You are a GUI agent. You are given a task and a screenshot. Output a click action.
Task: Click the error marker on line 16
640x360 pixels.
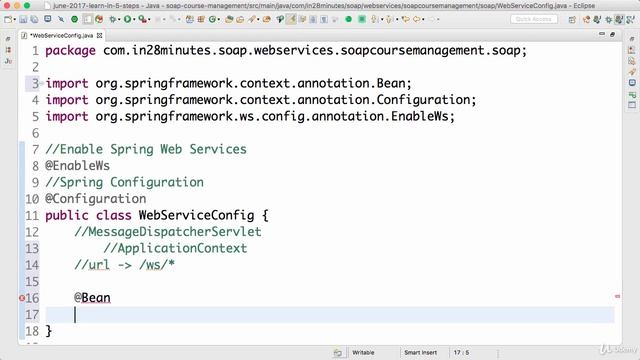(22, 298)
